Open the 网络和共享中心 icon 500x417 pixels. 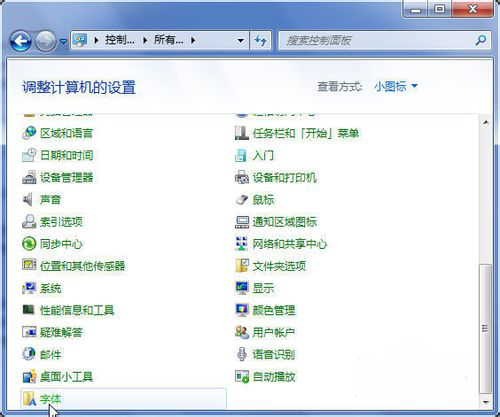242,244
